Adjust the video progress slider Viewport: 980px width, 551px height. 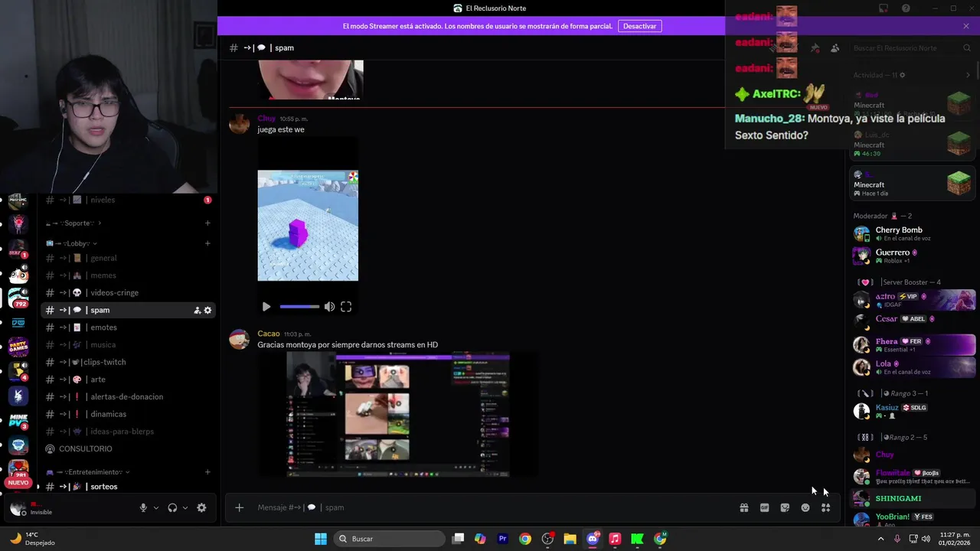(299, 307)
